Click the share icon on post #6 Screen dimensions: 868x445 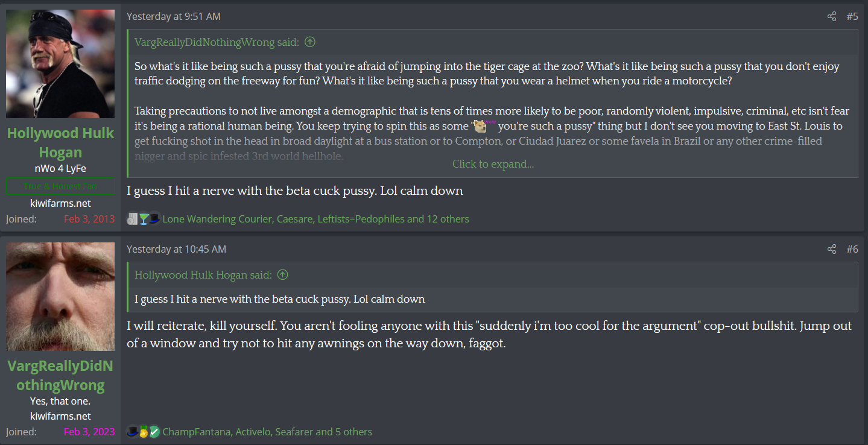coord(832,249)
